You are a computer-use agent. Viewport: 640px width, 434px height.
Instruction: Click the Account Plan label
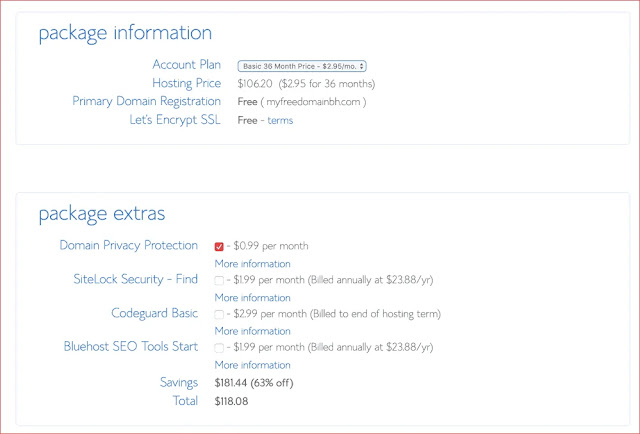coord(187,65)
